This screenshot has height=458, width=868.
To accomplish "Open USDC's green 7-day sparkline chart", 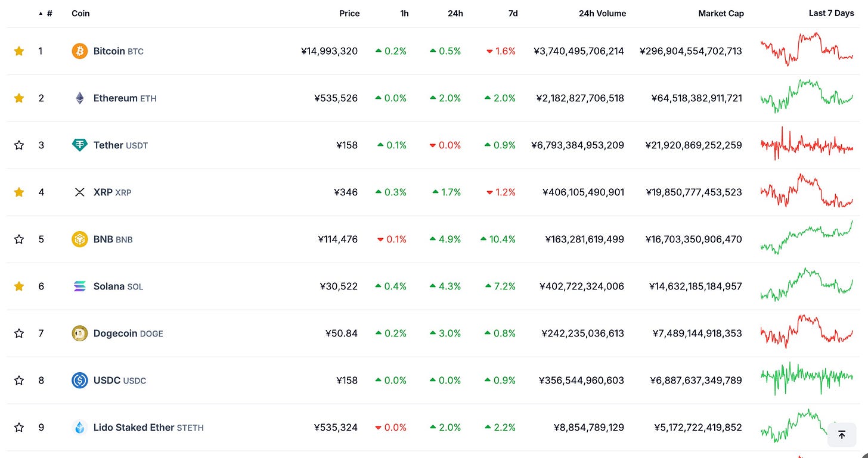I will tap(807, 378).
